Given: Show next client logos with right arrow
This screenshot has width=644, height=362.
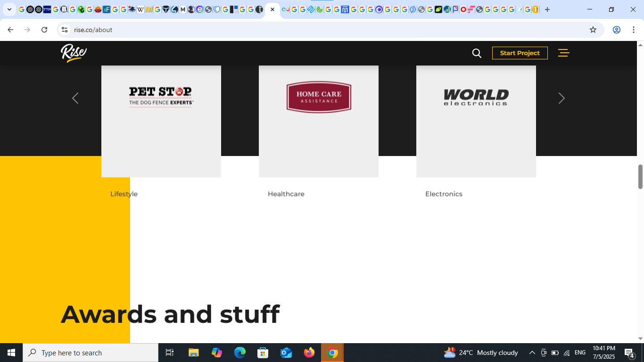Looking at the screenshot, I should [x=561, y=98].
